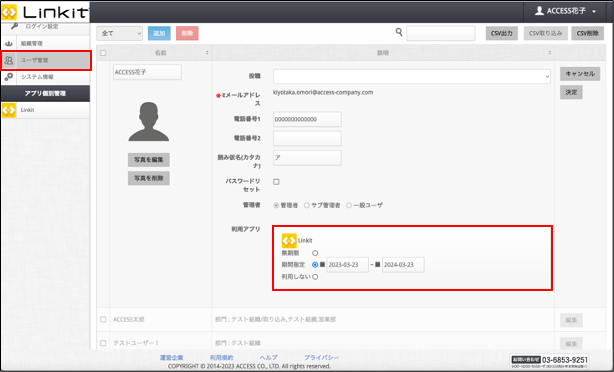Click the キャンセル button
The image size is (614, 372).
[580, 74]
